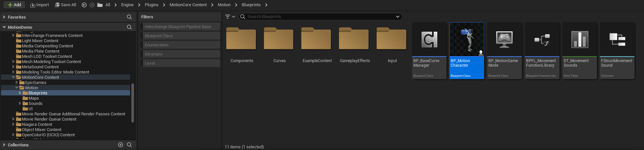The image size is (644, 150).
Task: Toggle the Enumeration filter
Action: [180, 45]
